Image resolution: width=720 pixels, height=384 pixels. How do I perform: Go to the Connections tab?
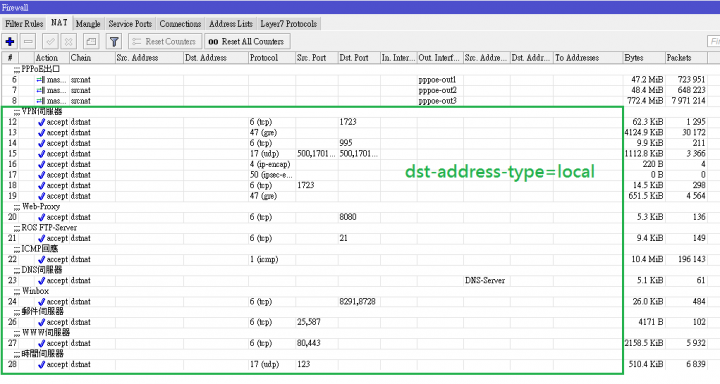click(180, 23)
